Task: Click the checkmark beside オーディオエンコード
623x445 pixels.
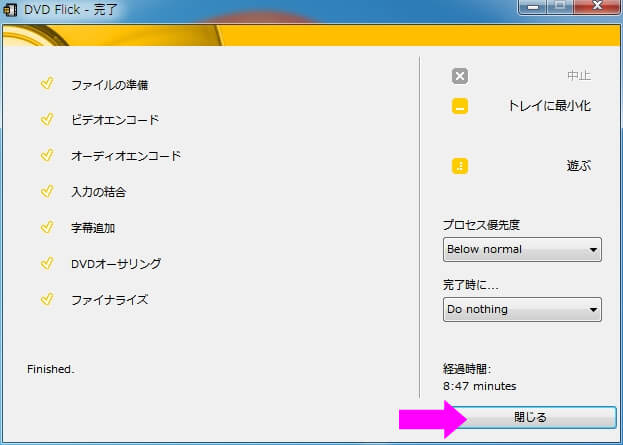Action: 47,155
